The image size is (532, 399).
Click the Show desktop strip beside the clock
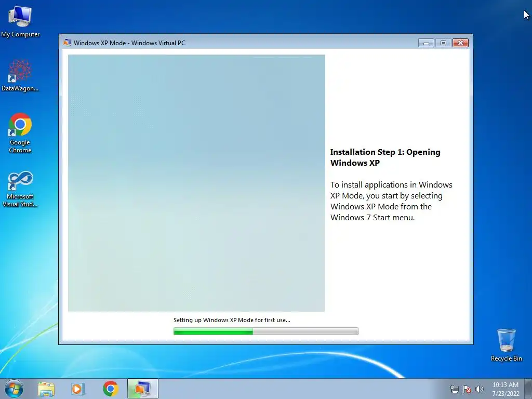coord(528,389)
